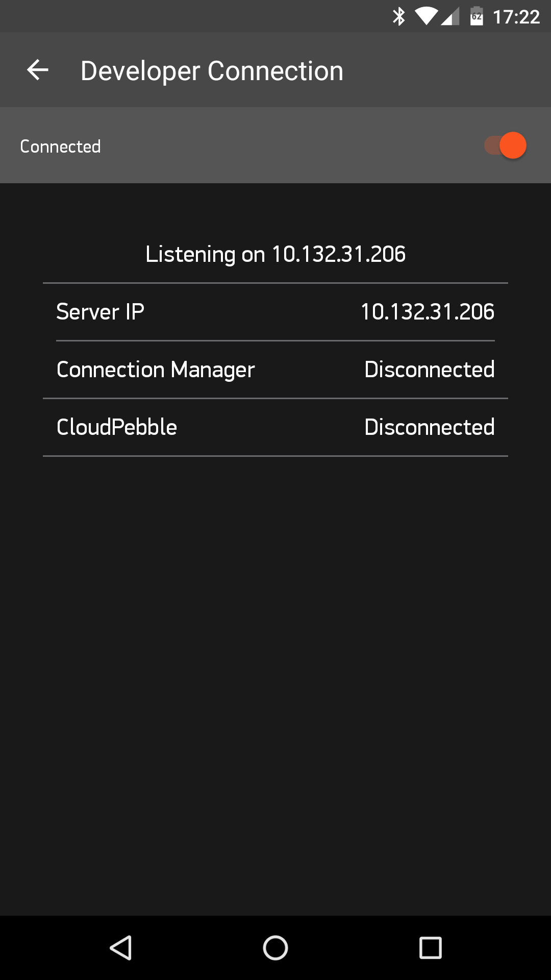The image size is (551, 980).
Task: Tap the cellular signal icon
Action: pyautogui.click(x=450, y=16)
